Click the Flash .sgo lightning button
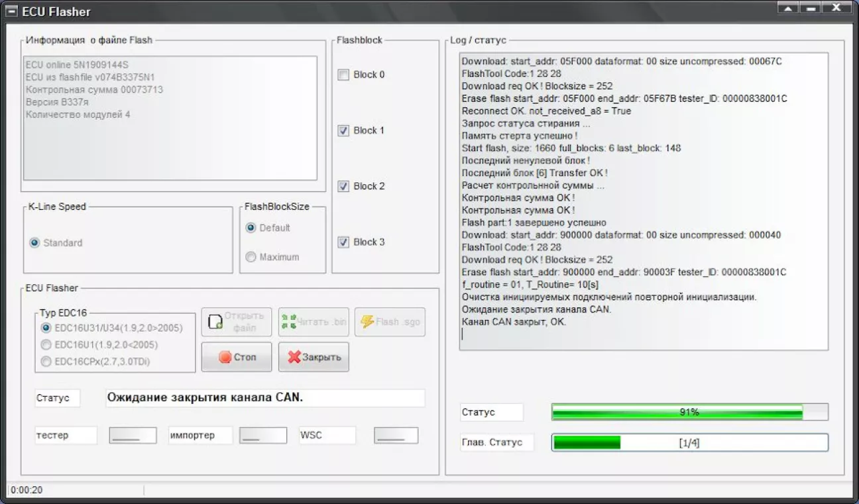Viewport: 859px width, 504px height. [390, 322]
